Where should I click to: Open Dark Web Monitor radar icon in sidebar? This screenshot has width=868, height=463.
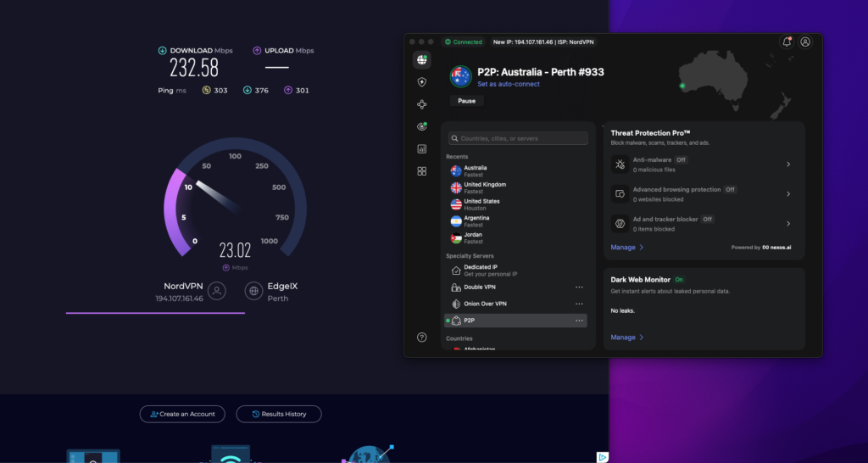tap(422, 126)
